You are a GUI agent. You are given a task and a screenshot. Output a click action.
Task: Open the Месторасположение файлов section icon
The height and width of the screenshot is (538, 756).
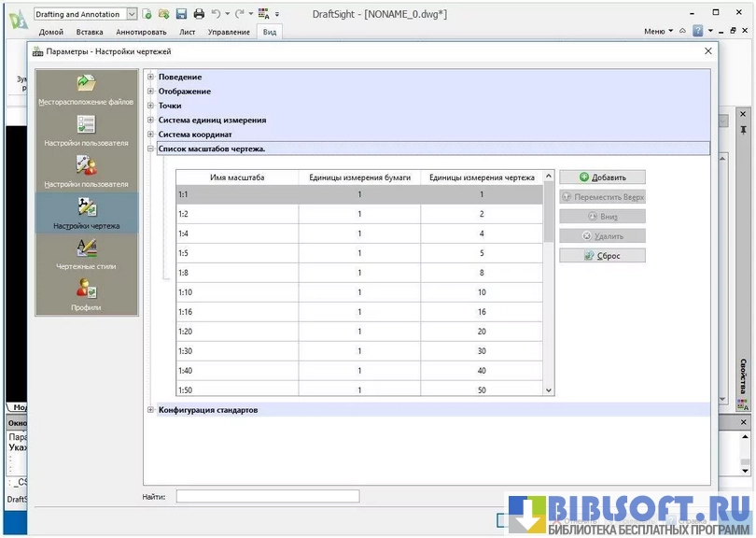point(86,84)
